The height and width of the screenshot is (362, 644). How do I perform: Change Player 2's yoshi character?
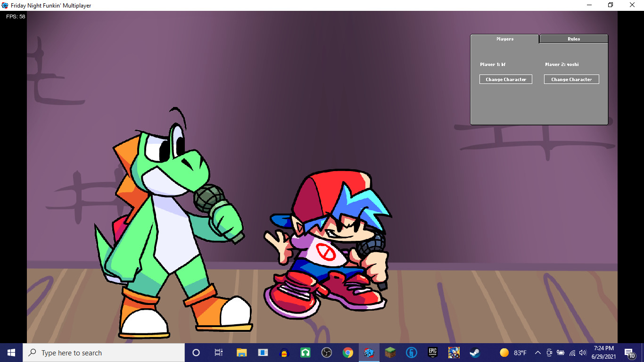(x=571, y=79)
